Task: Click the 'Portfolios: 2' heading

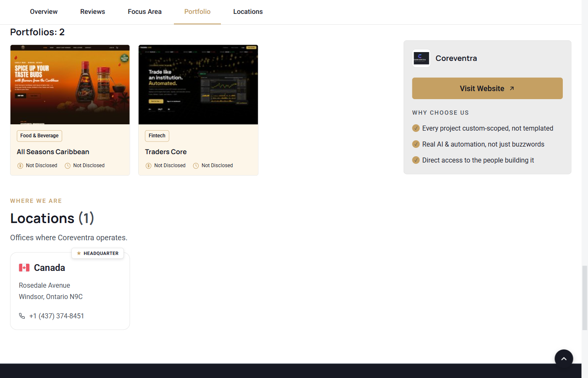Action: pyautogui.click(x=37, y=32)
